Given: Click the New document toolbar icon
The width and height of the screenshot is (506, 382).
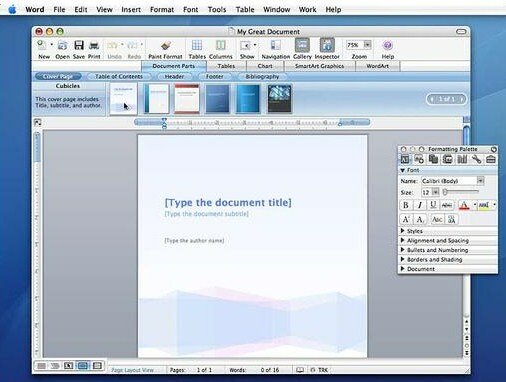Looking at the screenshot, I should pyautogui.click(x=42, y=45).
